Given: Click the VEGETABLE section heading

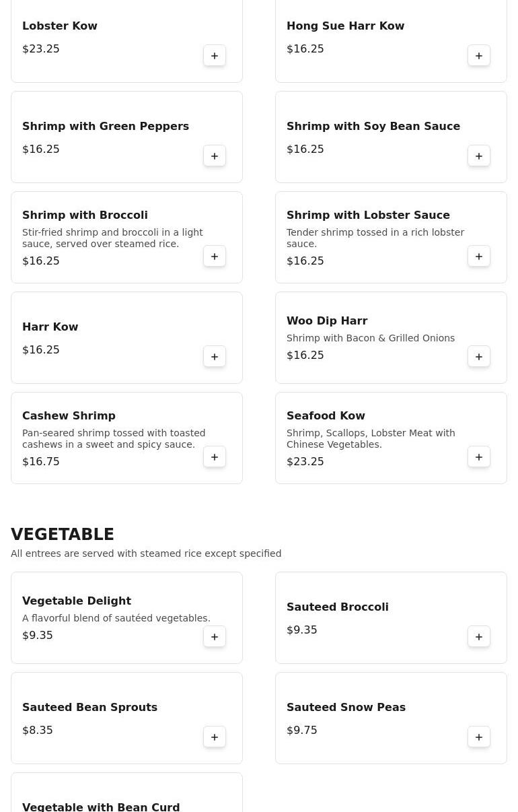Looking at the screenshot, I should pos(63,535).
